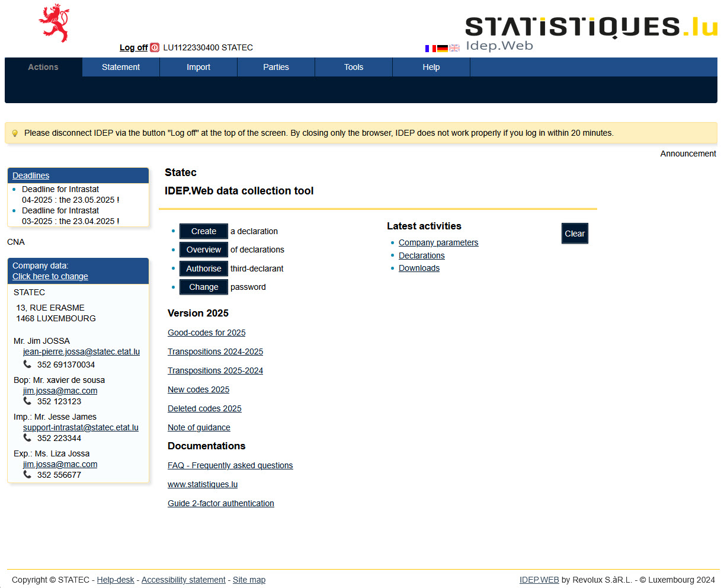Image resolution: width=721 pixels, height=588 pixels.
Task: Switch to the Actions tab
Action: (43, 67)
